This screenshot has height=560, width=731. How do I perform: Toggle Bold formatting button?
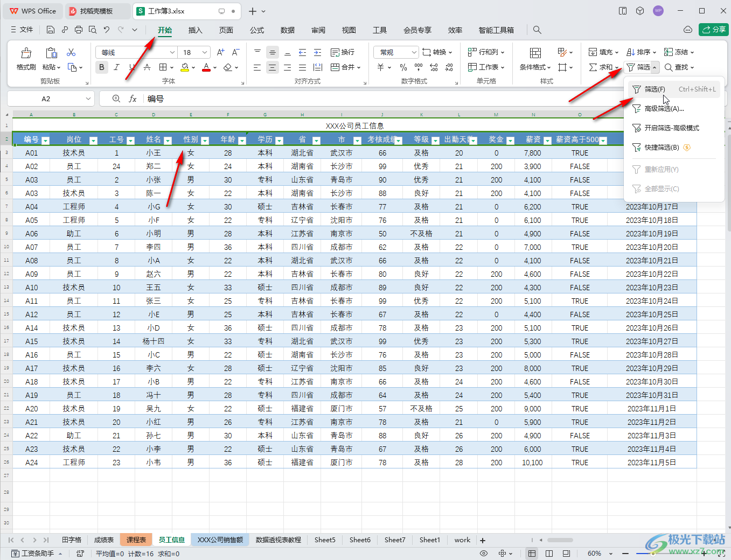tap(102, 67)
